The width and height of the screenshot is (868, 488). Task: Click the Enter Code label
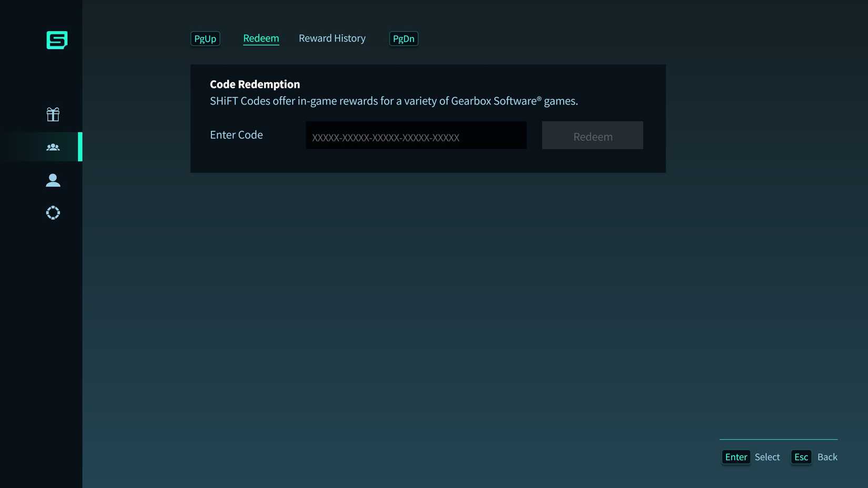tap(236, 135)
